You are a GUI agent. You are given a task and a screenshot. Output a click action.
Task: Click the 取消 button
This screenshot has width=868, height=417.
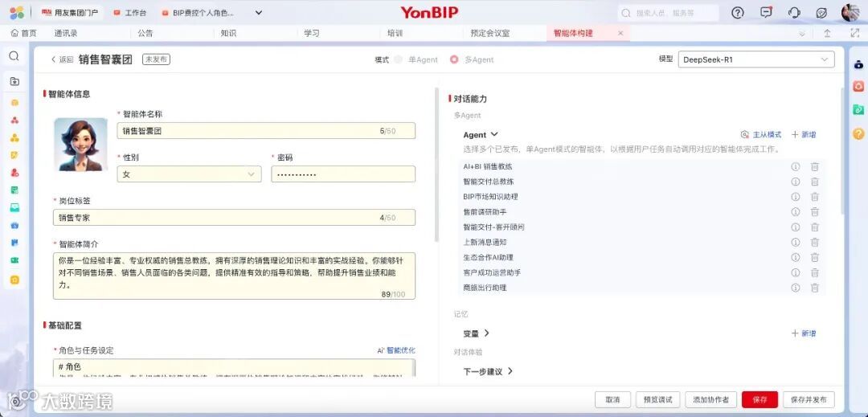click(612, 399)
